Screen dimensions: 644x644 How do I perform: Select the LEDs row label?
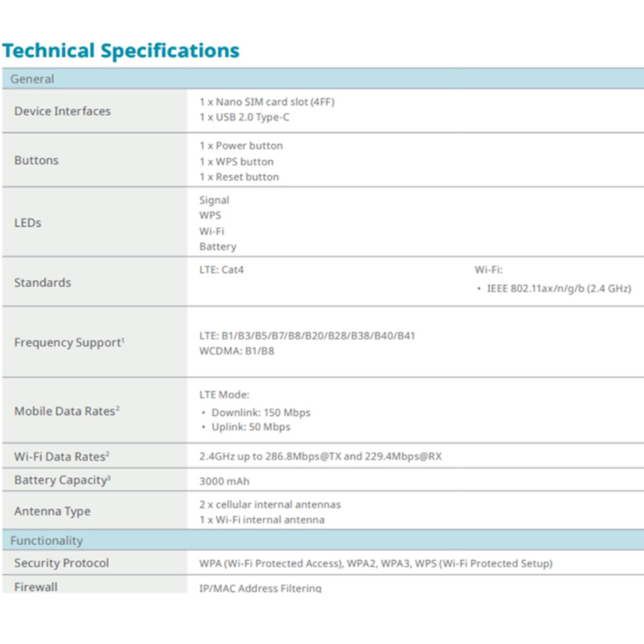tap(28, 223)
